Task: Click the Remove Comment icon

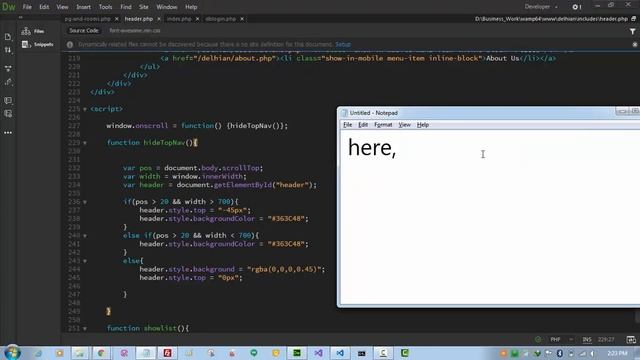Action: [8, 113]
